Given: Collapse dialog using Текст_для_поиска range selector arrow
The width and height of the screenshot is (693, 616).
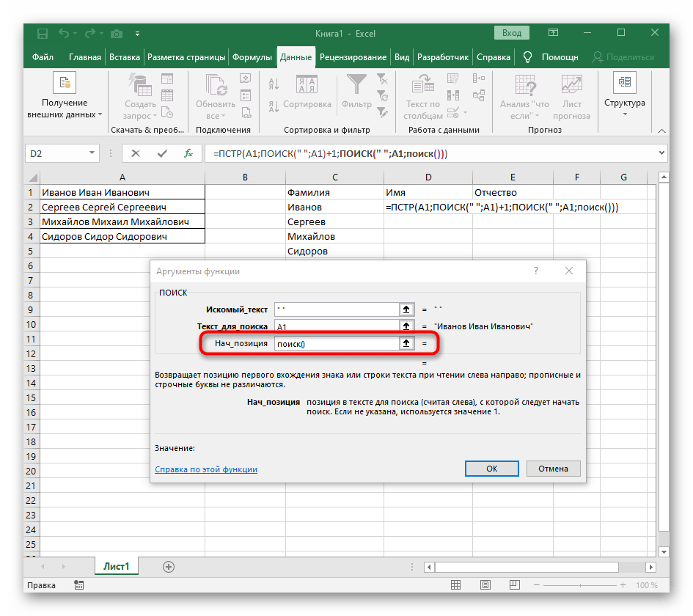Looking at the screenshot, I should pyautogui.click(x=406, y=326).
